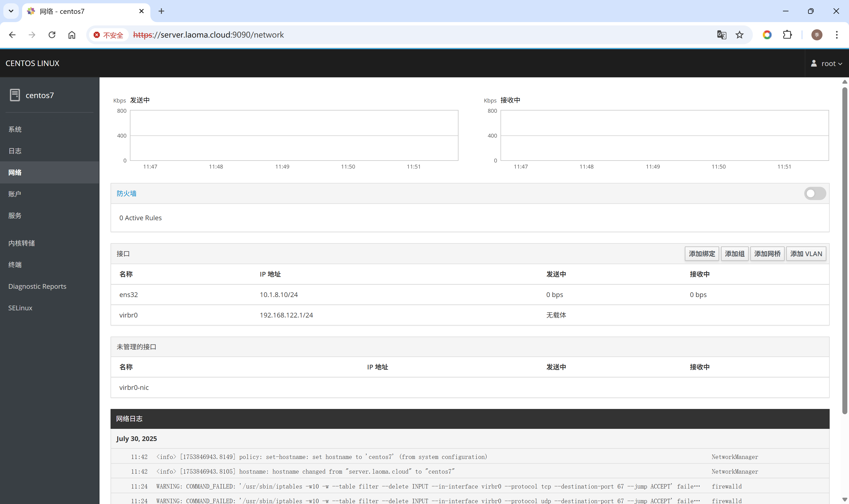
Task: Open the 终端 terminal menu item
Action: click(x=15, y=264)
